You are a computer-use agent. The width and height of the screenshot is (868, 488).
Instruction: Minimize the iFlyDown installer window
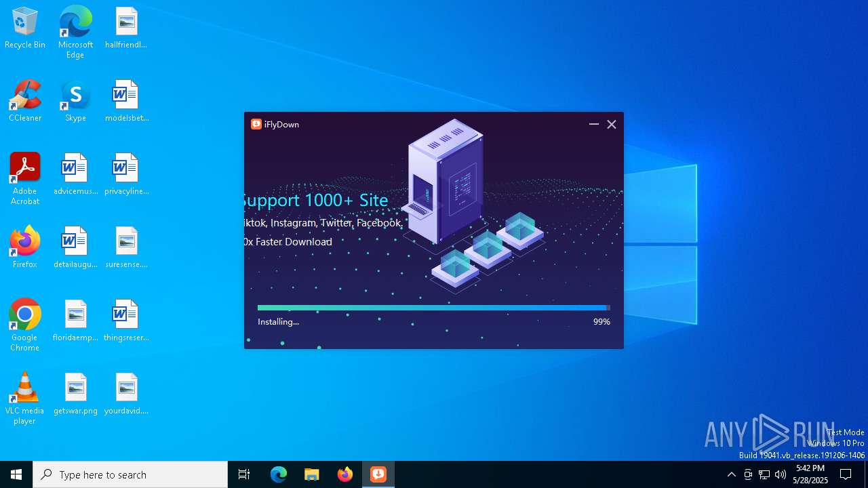(594, 124)
